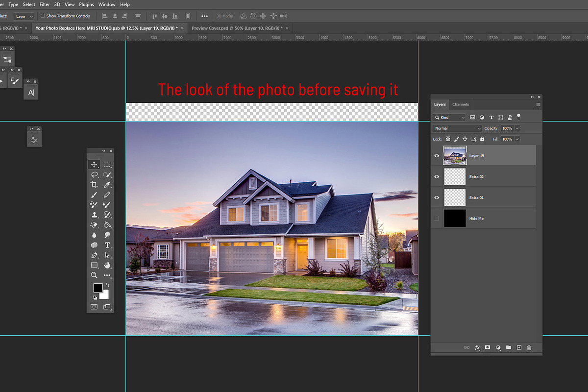Toggle lock all padlock icon
This screenshot has height=392, width=588.
tap(482, 139)
